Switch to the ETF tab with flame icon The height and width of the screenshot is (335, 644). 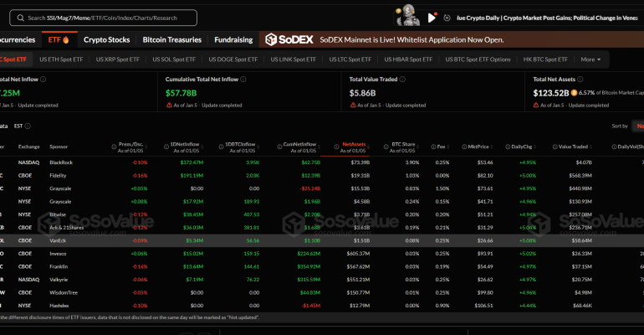coord(59,39)
